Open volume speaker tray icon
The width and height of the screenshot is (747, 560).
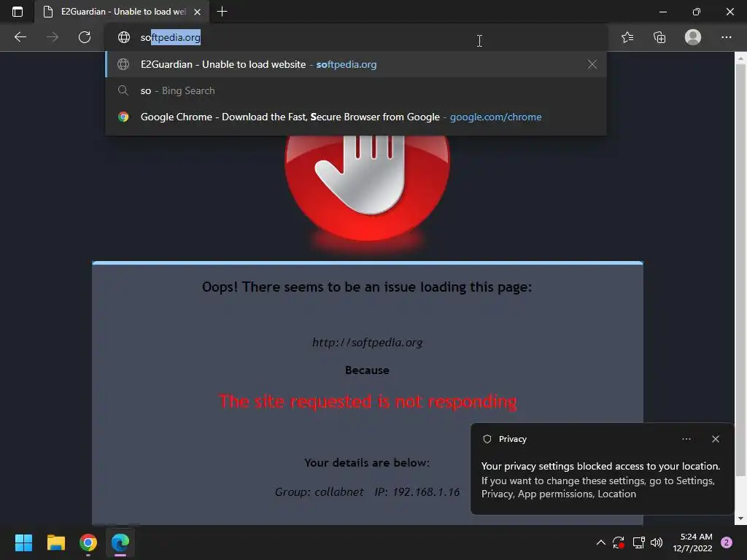coord(657,542)
